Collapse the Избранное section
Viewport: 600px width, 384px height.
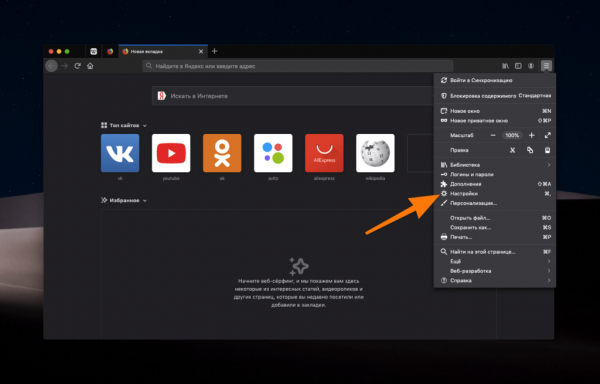pos(124,200)
